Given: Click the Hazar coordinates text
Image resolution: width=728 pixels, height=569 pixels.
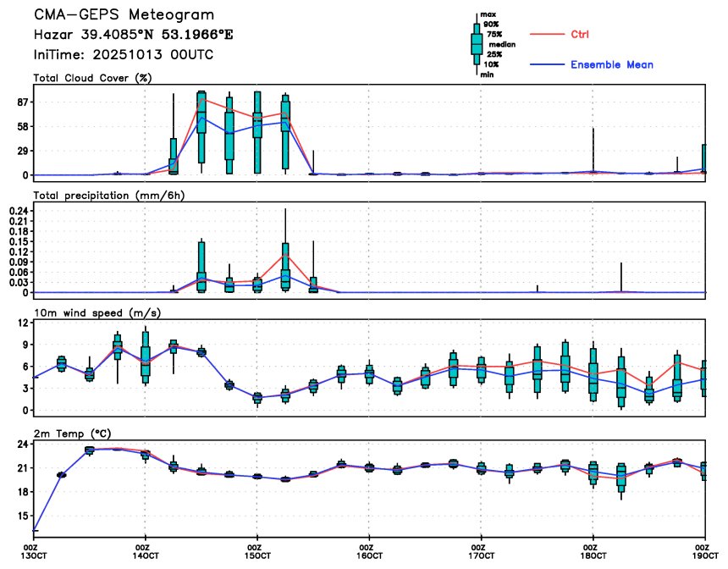Looking at the screenshot, I should [133, 35].
